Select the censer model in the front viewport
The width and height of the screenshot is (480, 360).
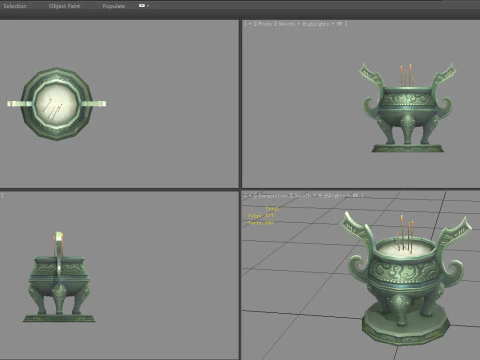[408, 108]
